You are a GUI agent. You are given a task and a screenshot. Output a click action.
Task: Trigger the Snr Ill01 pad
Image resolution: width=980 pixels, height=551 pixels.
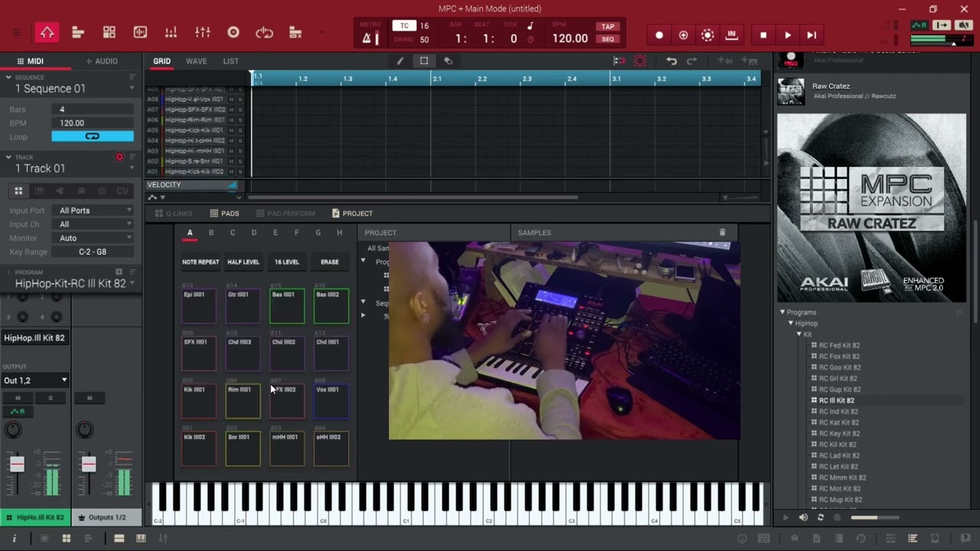[243, 448]
